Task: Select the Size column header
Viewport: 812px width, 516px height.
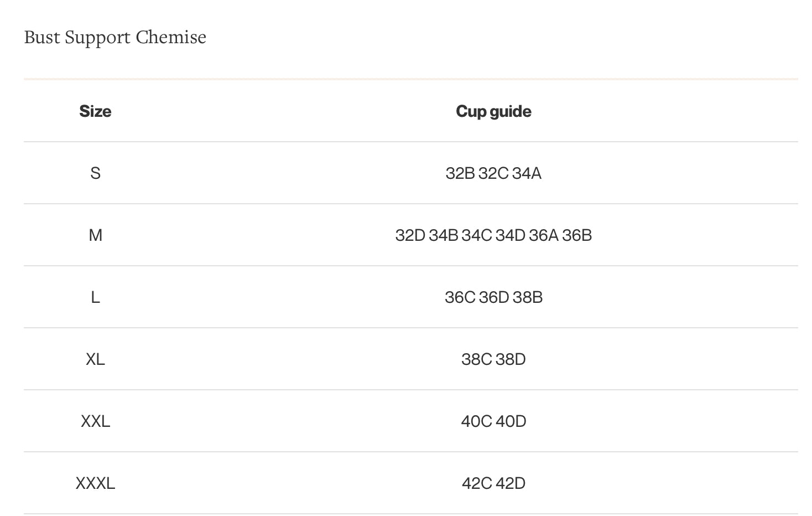Action: pos(95,111)
